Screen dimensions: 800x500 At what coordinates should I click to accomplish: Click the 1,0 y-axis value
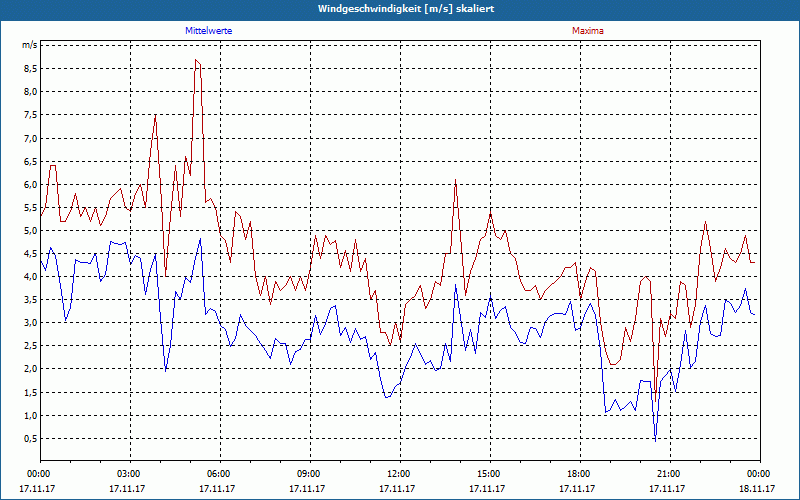pos(30,415)
